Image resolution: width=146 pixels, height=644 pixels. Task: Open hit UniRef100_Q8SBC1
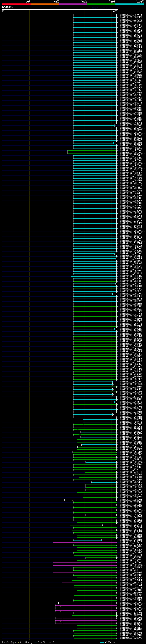[131, 30]
